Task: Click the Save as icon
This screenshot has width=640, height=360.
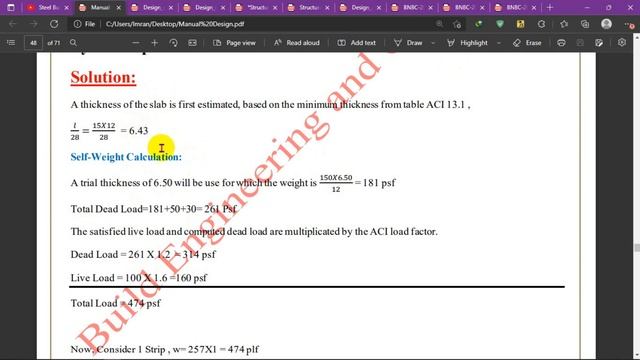Action: 599,42
